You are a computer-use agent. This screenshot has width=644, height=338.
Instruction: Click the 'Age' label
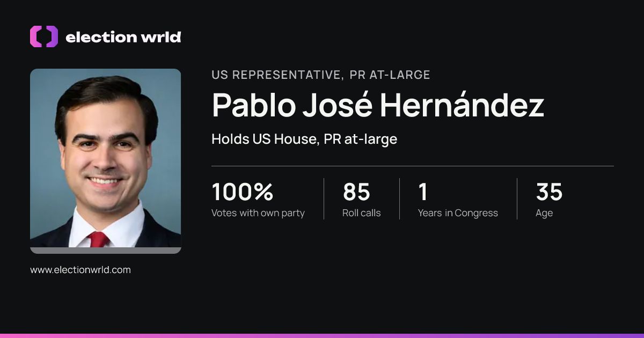pos(544,214)
